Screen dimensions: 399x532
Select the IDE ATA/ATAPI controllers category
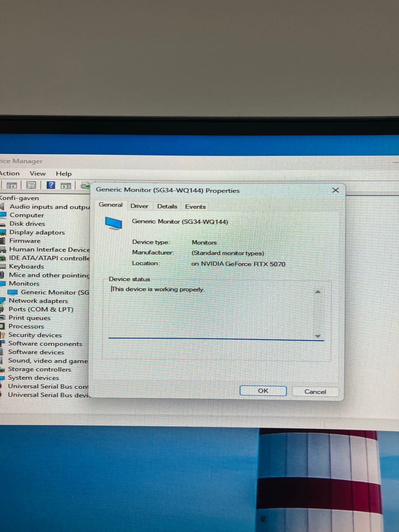coord(49,258)
